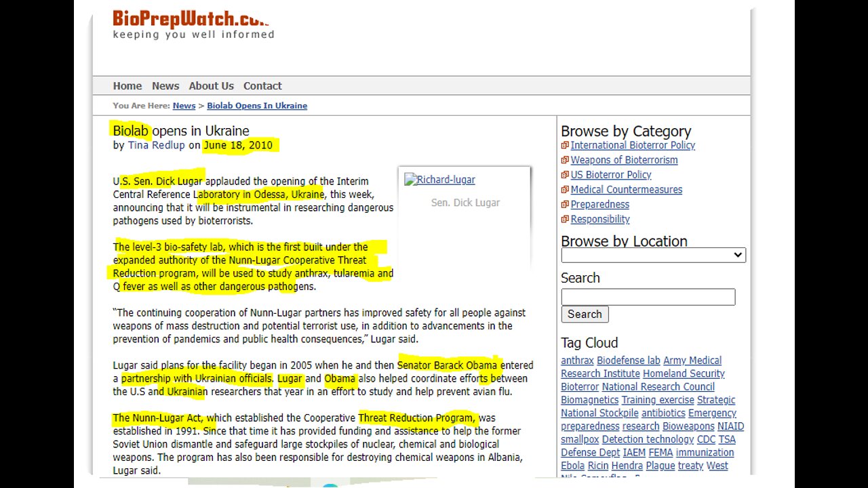
Task: Open author Tina Redlup's link
Action: [156, 145]
